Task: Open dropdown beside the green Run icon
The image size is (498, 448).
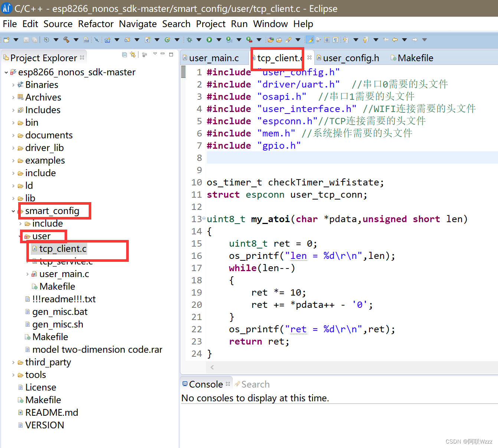Action: click(219, 40)
